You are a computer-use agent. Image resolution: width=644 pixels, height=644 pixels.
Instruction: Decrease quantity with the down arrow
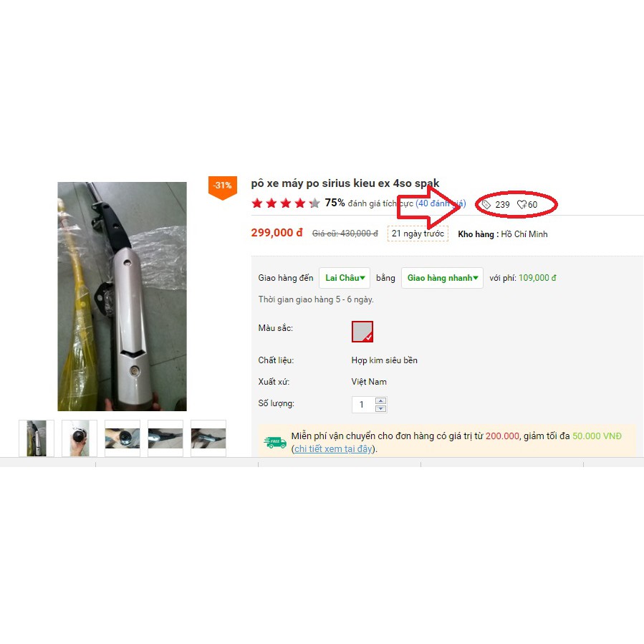380,408
